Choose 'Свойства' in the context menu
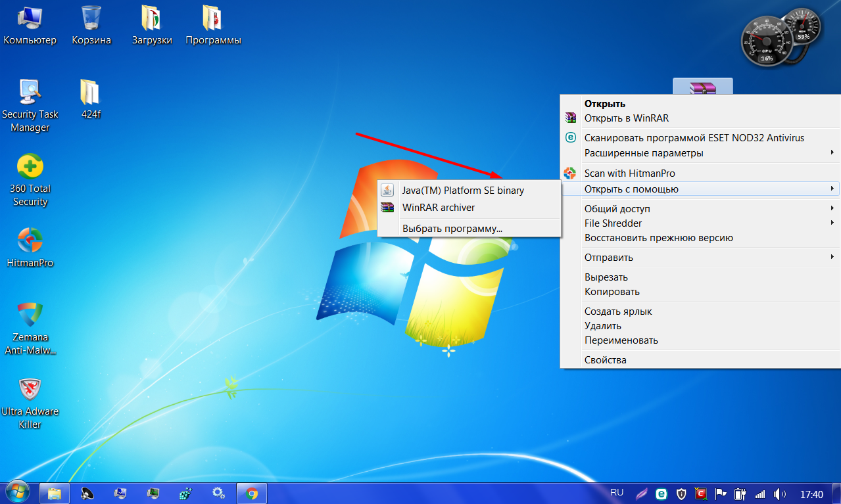The height and width of the screenshot is (504, 841). point(605,360)
